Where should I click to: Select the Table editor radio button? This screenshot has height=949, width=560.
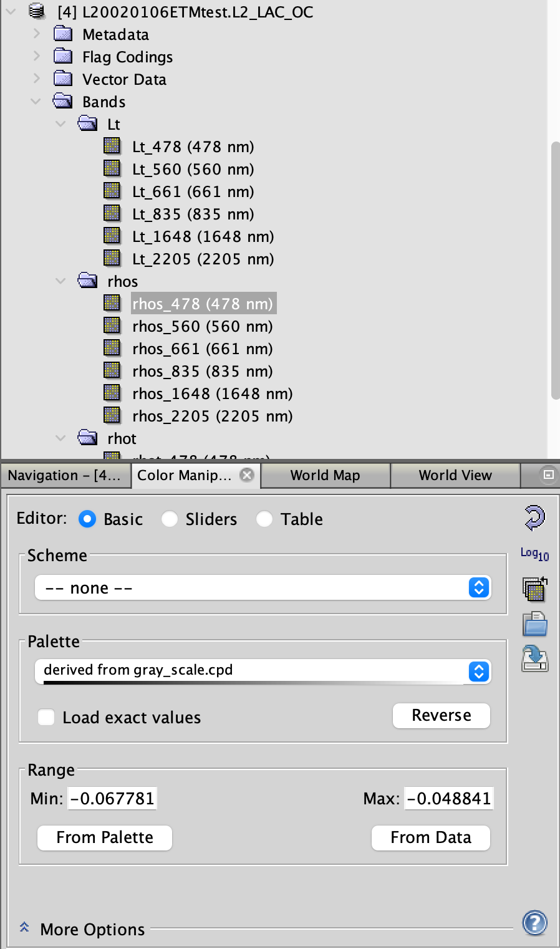[x=264, y=519]
